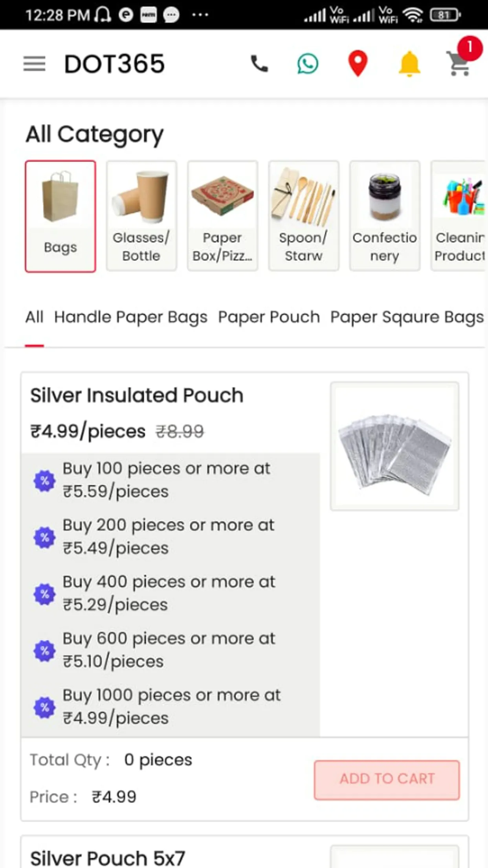Image resolution: width=488 pixels, height=868 pixels.
Task: Open notifications bell icon
Action: tap(409, 64)
